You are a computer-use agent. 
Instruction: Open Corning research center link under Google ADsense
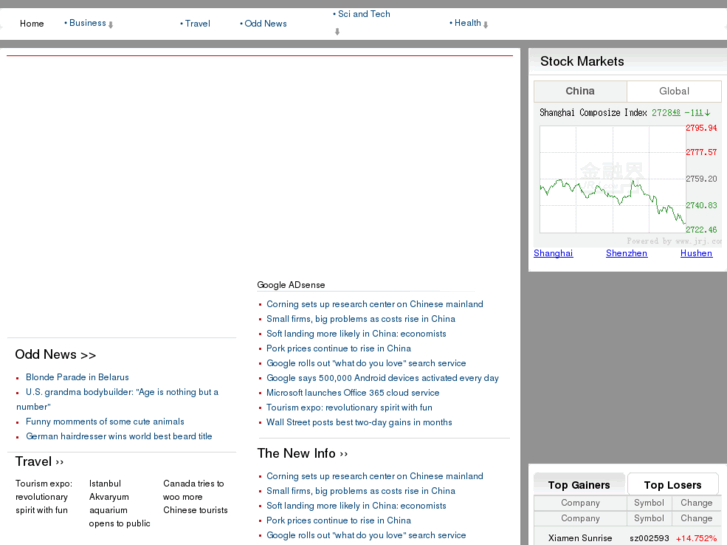(x=375, y=304)
